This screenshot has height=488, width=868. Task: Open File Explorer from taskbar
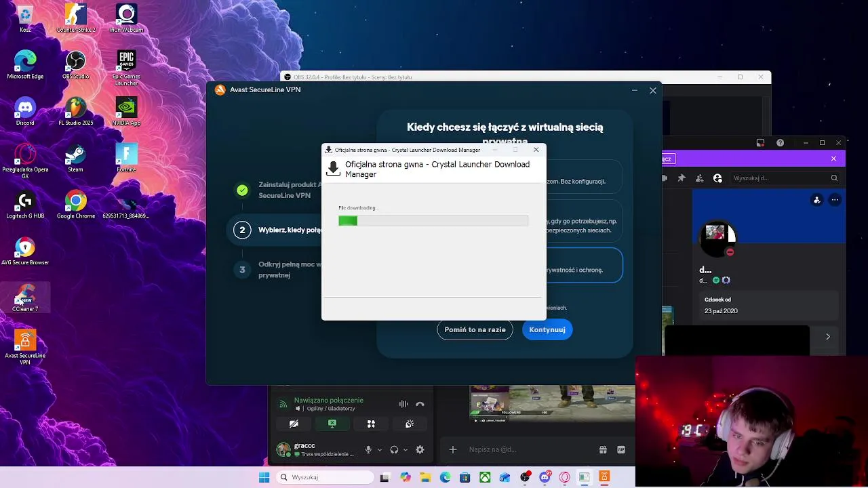pos(425,477)
